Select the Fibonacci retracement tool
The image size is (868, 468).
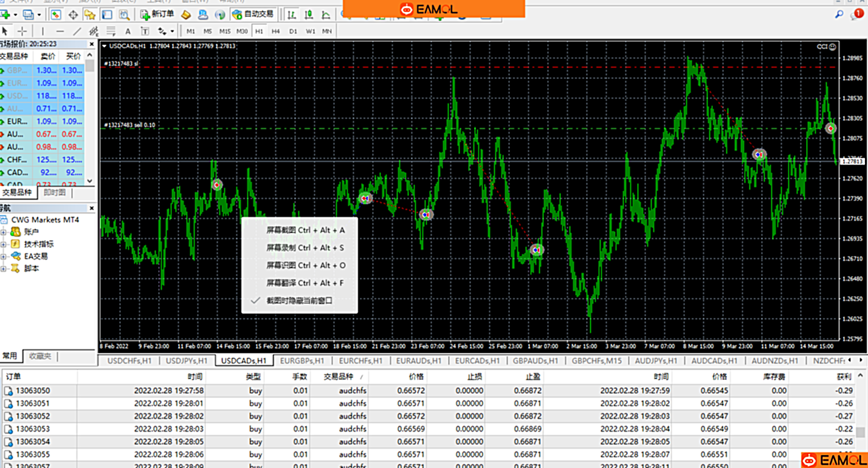pyautogui.click(x=111, y=31)
